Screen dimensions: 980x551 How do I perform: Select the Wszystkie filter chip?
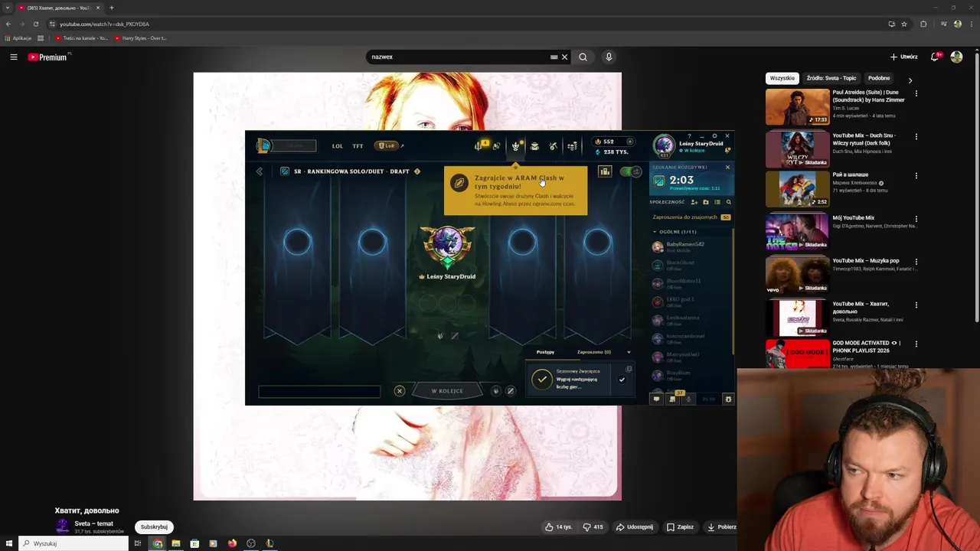[782, 78]
